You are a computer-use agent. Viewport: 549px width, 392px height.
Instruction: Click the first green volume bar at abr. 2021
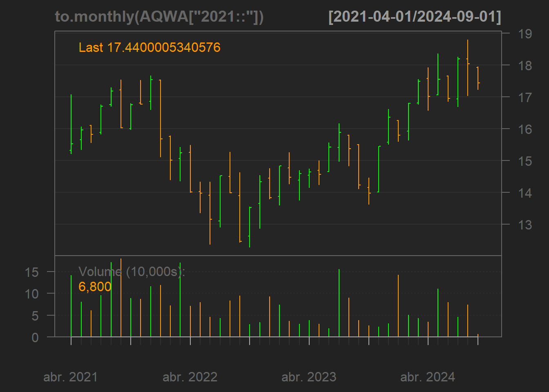tap(71, 306)
